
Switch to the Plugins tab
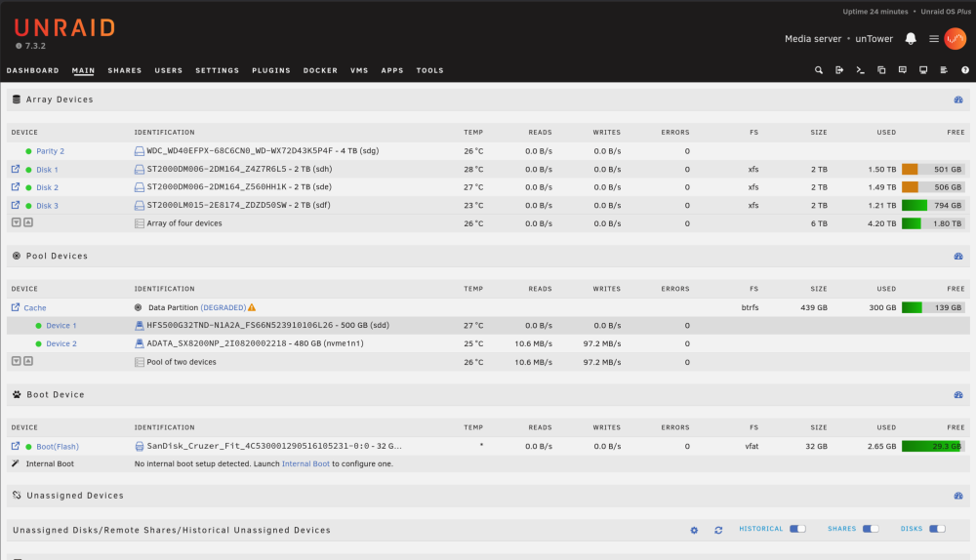click(x=271, y=70)
